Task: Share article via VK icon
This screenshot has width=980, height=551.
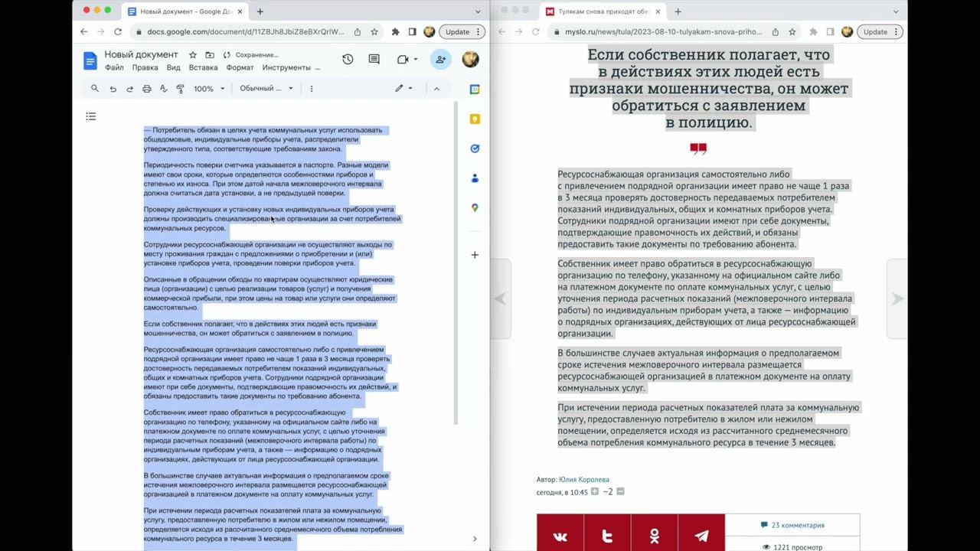Action: click(x=560, y=535)
